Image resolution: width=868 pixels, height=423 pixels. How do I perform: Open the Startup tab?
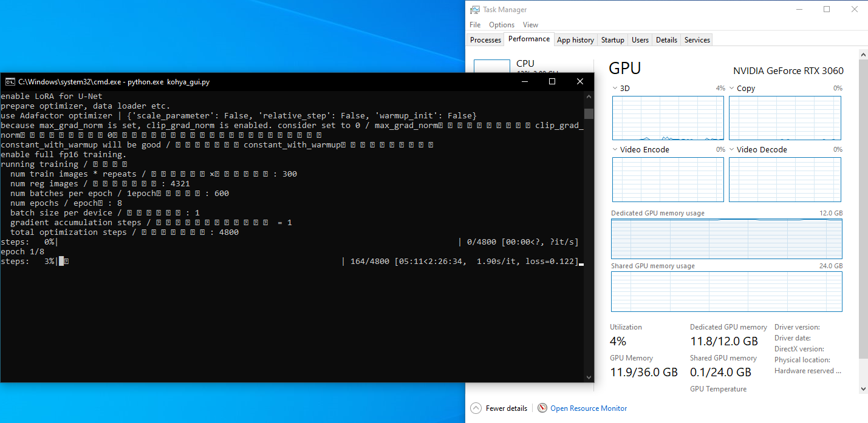point(612,40)
